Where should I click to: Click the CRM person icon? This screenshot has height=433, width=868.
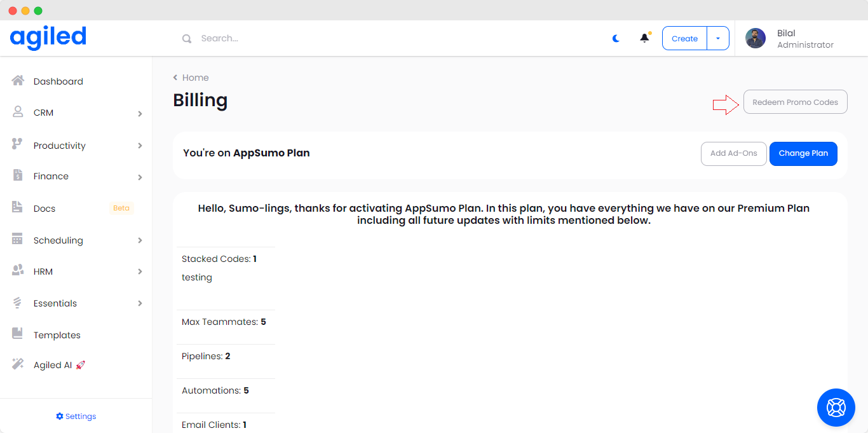pyautogui.click(x=18, y=112)
